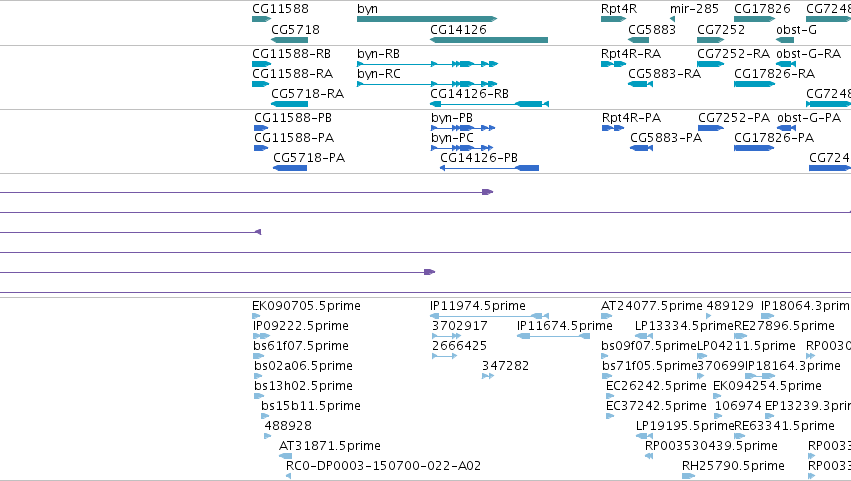The height and width of the screenshot is (481, 851).
Task: Select EST bs13h02.5prime
Action: [303, 385]
